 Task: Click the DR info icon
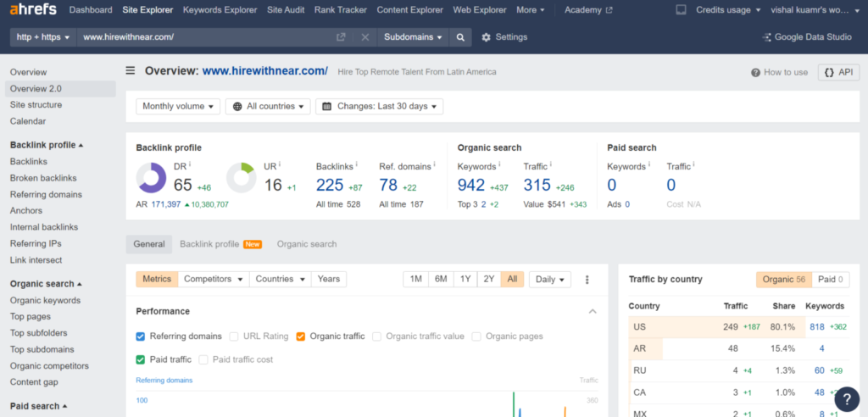[x=190, y=164]
